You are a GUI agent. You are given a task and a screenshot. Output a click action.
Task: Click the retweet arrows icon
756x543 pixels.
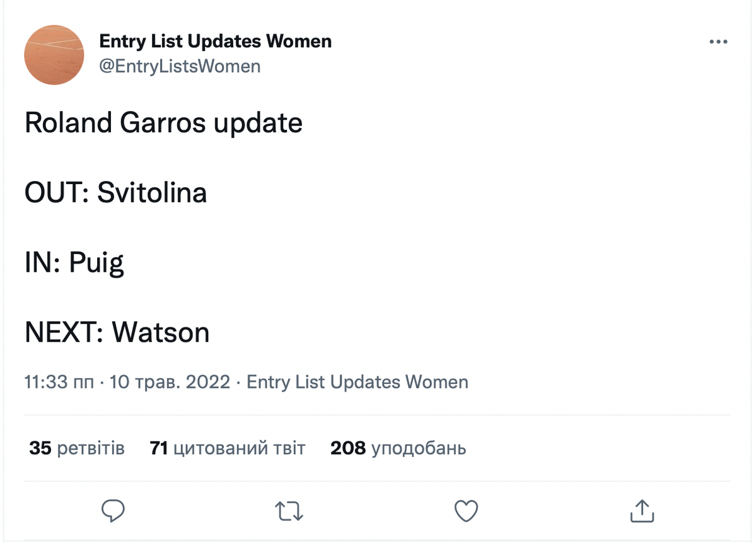pos(290,510)
